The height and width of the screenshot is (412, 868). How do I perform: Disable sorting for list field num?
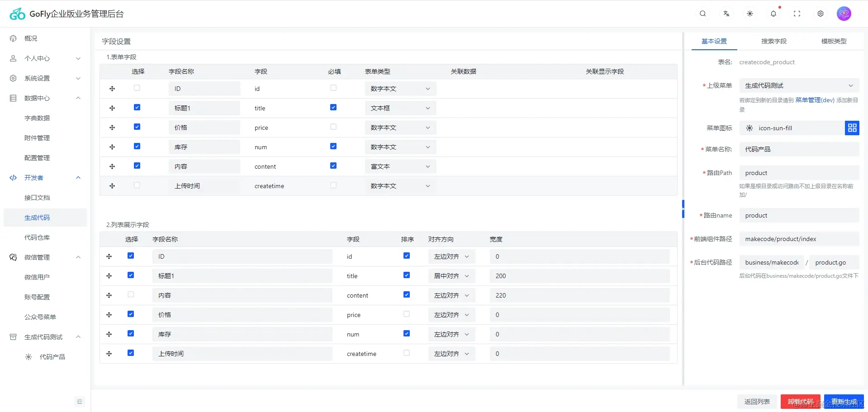pos(407,333)
